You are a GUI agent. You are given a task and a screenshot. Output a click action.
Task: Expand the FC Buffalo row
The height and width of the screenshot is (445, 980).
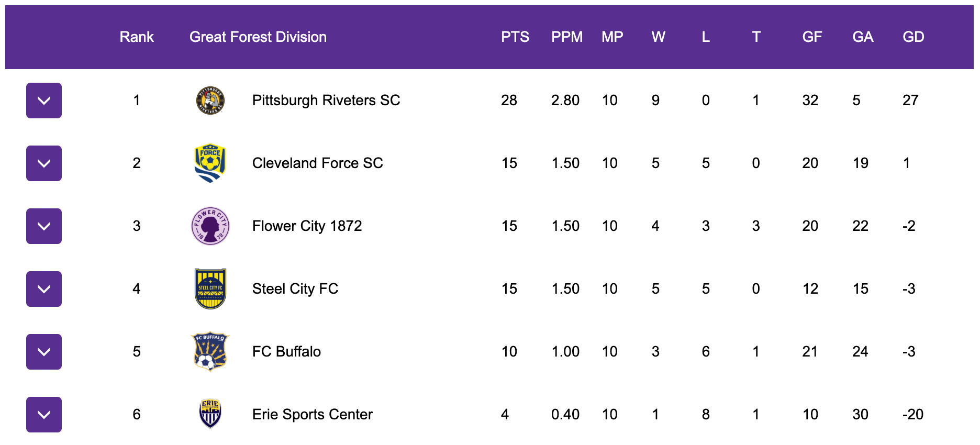click(44, 352)
